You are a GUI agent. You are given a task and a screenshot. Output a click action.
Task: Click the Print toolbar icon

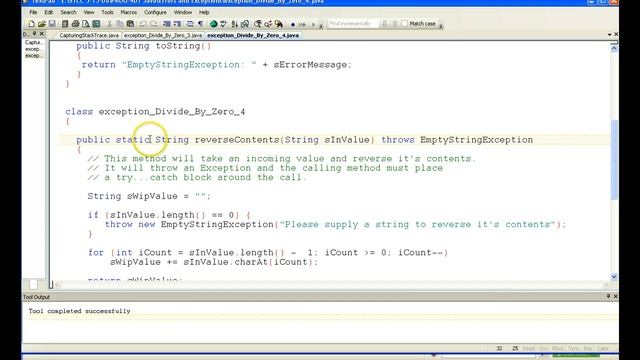(75, 24)
